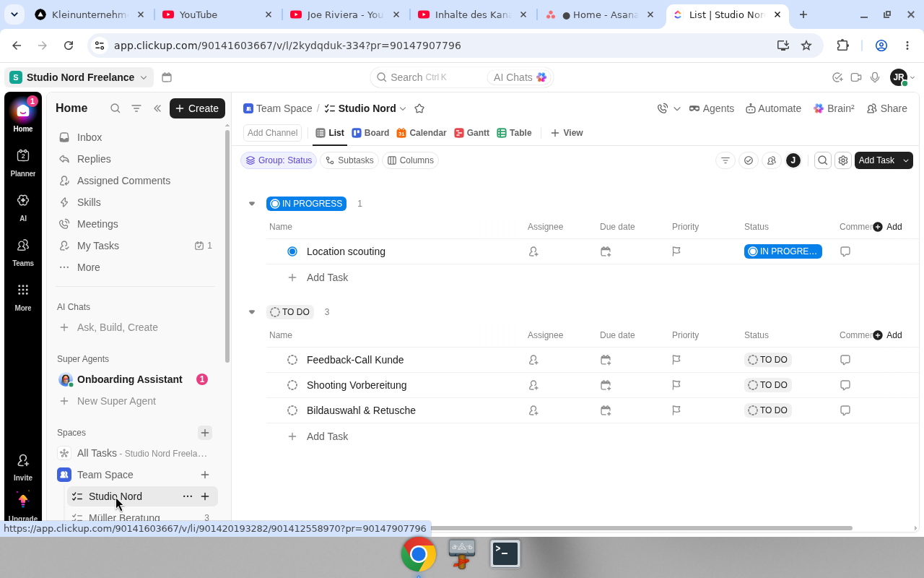
Task: Click the search icon in the list toolbar
Action: [x=822, y=160]
